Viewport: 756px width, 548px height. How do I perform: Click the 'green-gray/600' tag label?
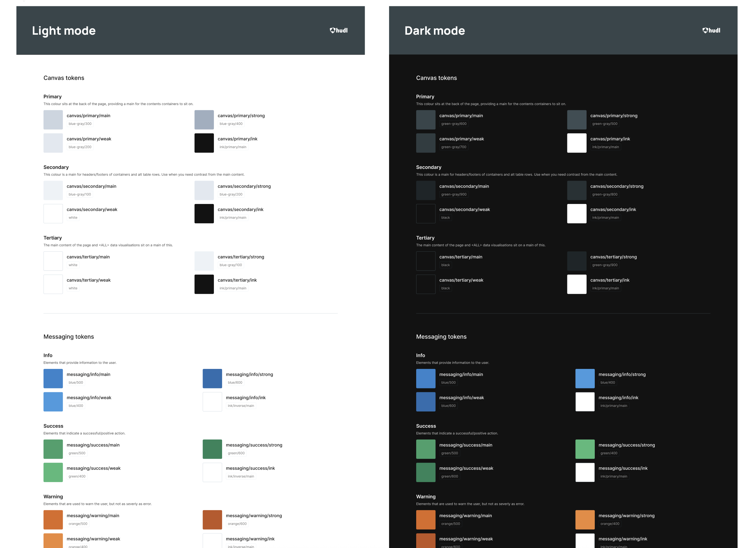click(454, 124)
